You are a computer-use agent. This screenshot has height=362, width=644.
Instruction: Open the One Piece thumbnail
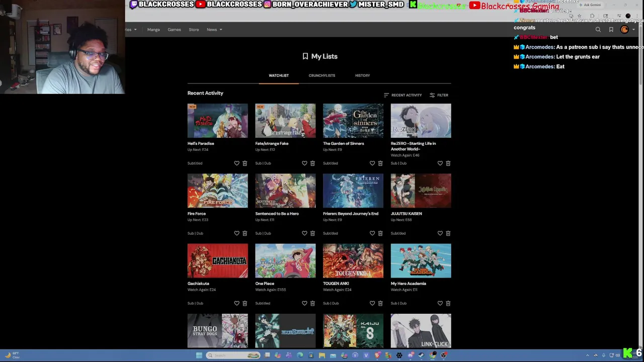tap(285, 261)
